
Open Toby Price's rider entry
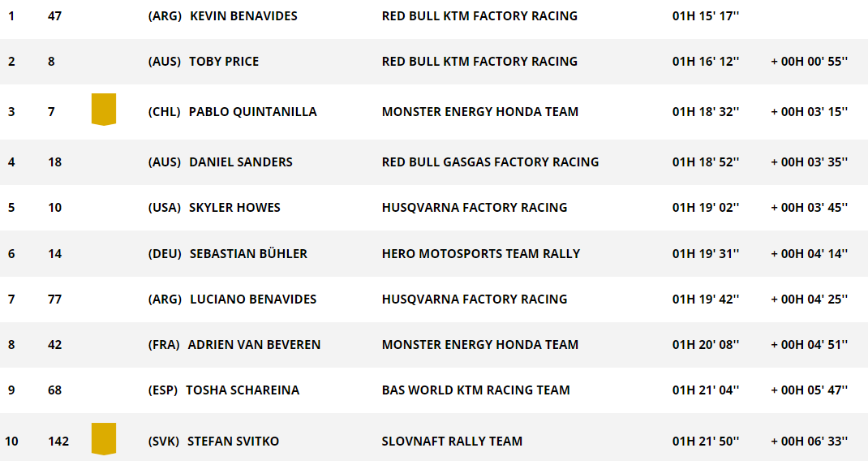(x=224, y=62)
